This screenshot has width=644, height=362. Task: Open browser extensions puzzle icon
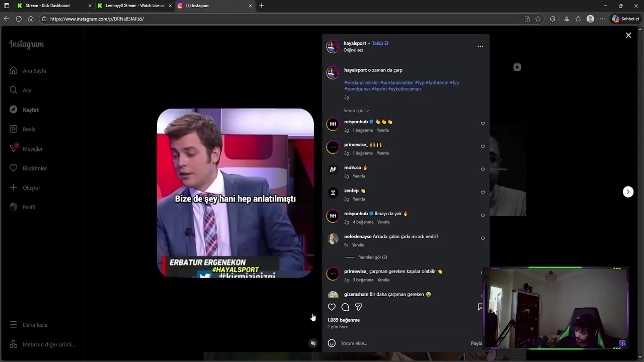point(552,19)
